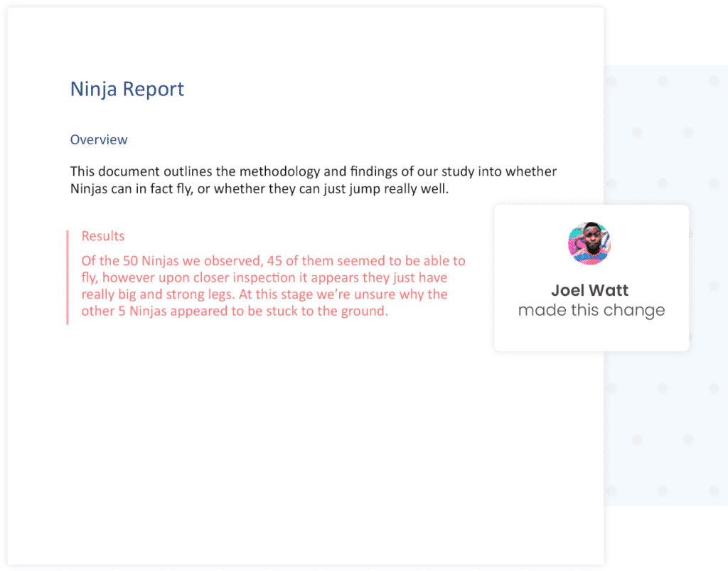
Task: Click the white document page area
Action: (284, 427)
